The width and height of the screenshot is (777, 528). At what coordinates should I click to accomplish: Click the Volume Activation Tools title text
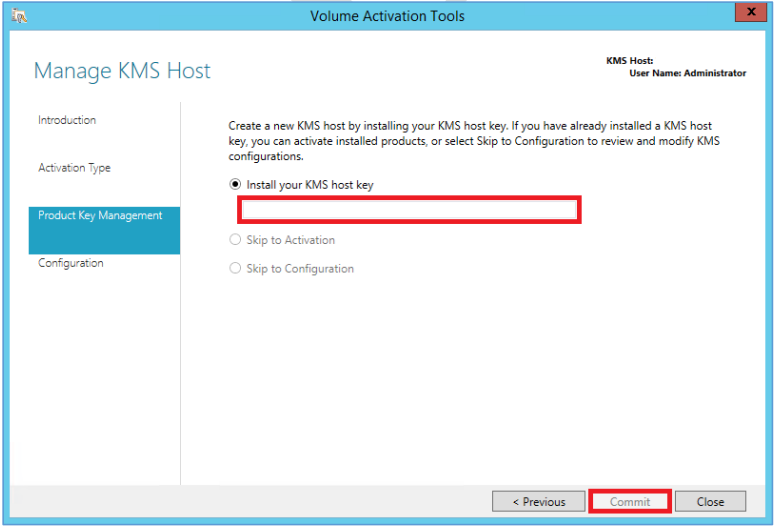pos(388,16)
